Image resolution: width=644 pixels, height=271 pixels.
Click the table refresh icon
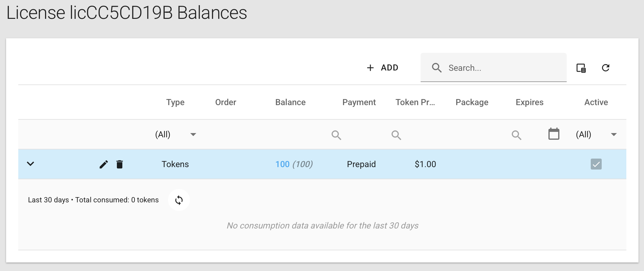pyautogui.click(x=606, y=68)
